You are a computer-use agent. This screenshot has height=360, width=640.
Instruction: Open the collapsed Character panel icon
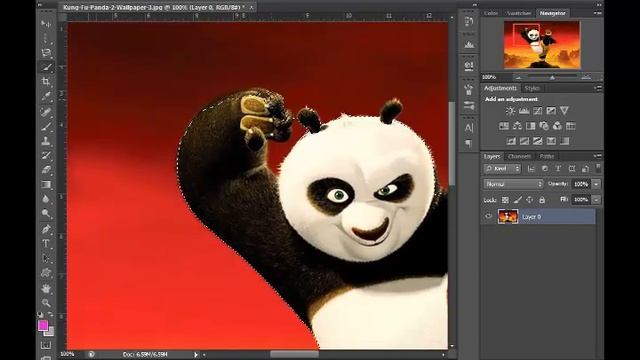tap(469, 128)
